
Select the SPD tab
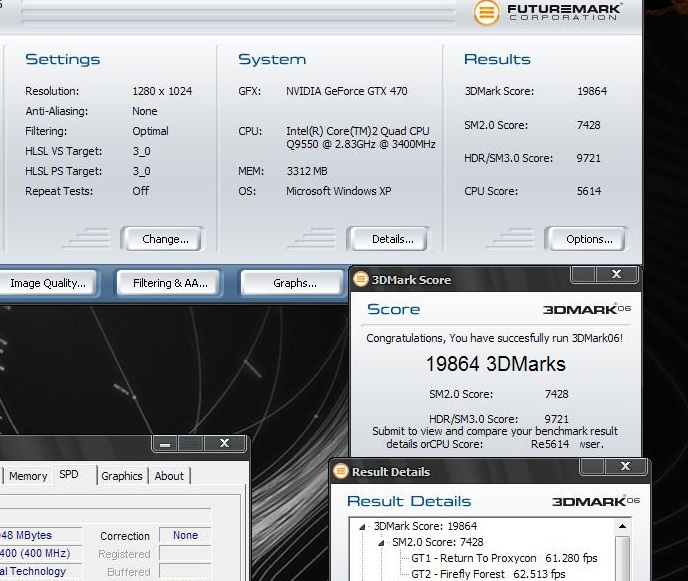(x=69, y=474)
